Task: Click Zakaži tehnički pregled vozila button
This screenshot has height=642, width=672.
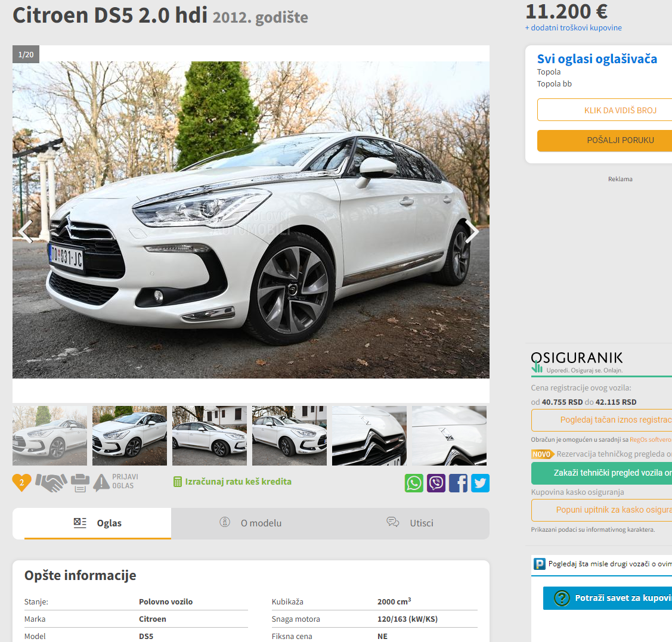Action: click(x=602, y=473)
